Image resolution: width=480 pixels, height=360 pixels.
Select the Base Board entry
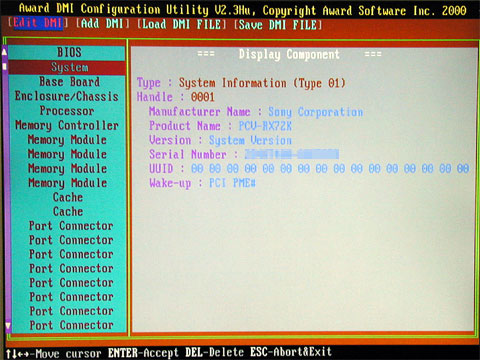point(69,82)
